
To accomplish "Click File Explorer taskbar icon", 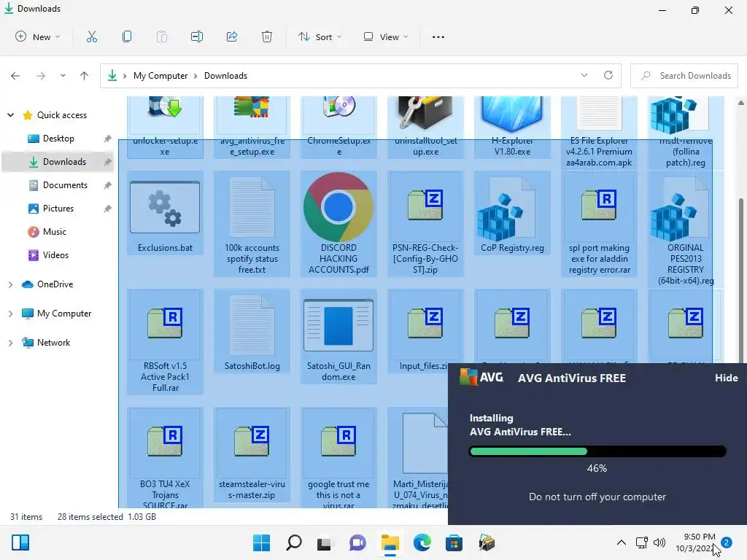I will (x=390, y=542).
